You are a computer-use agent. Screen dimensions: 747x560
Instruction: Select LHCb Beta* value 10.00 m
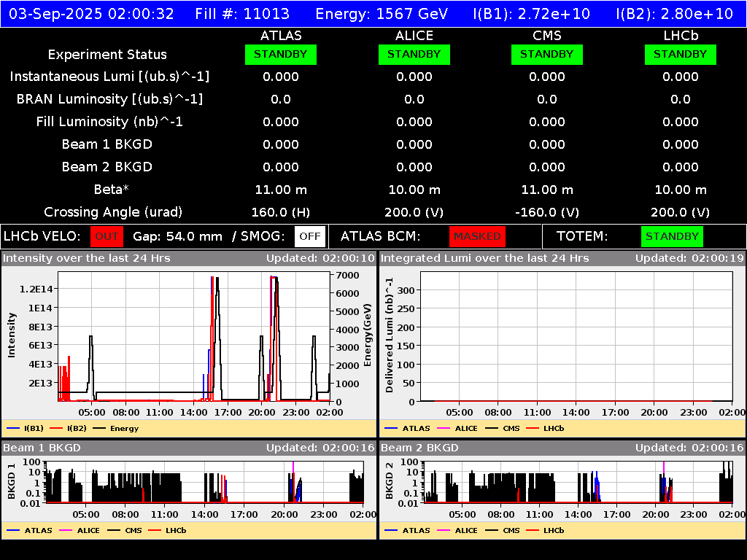(681, 190)
